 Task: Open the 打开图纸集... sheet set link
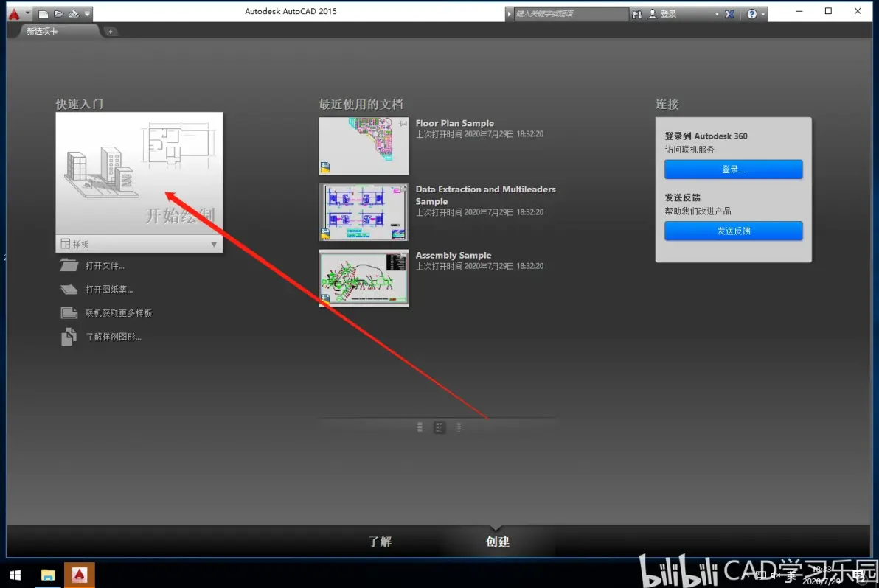click(x=108, y=290)
